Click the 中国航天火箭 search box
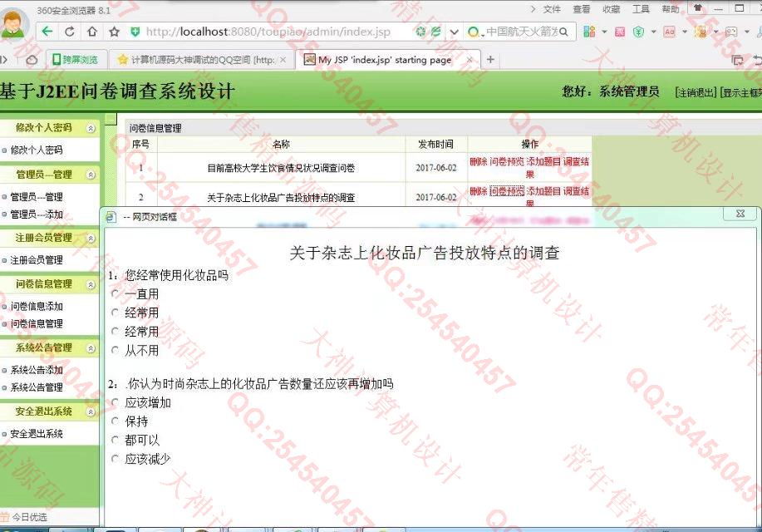The image size is (762, 532). point(522,32)
